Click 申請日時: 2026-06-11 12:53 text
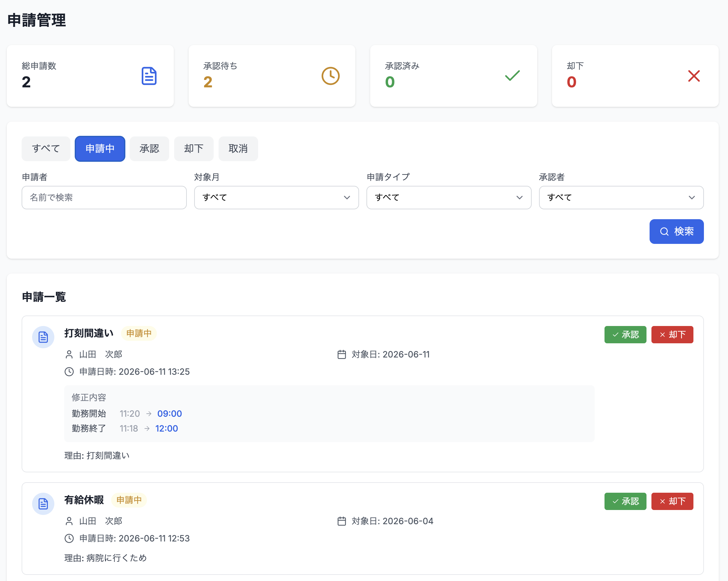The width and height of the screenshot is (728, 581). [134, 538]
